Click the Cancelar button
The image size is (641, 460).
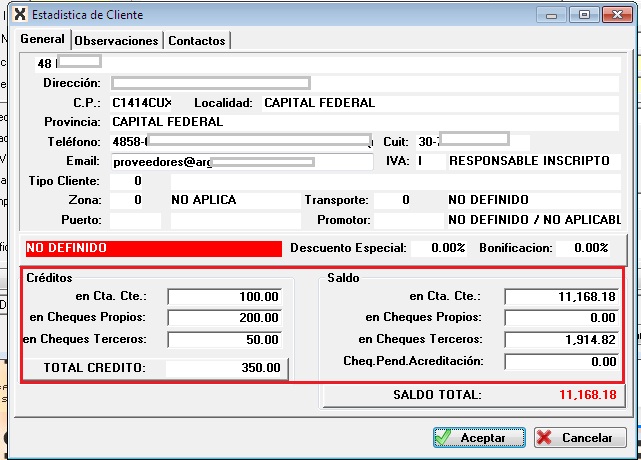pos(579,438)
